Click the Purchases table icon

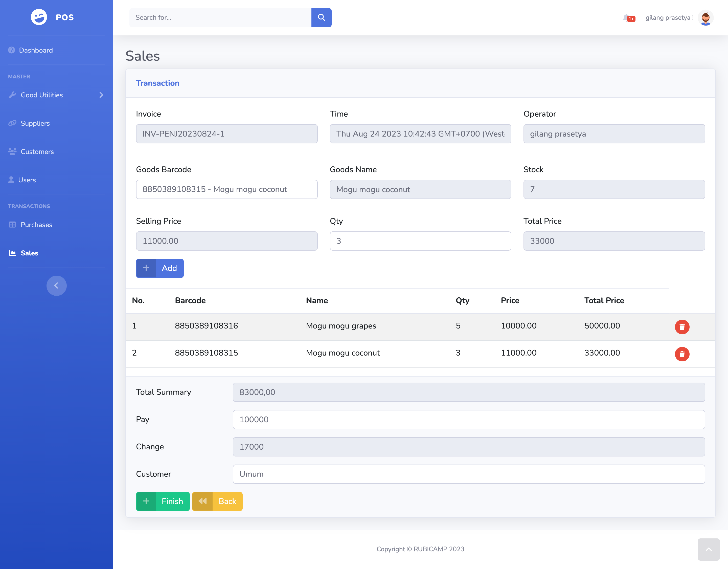tap(12, 225)
